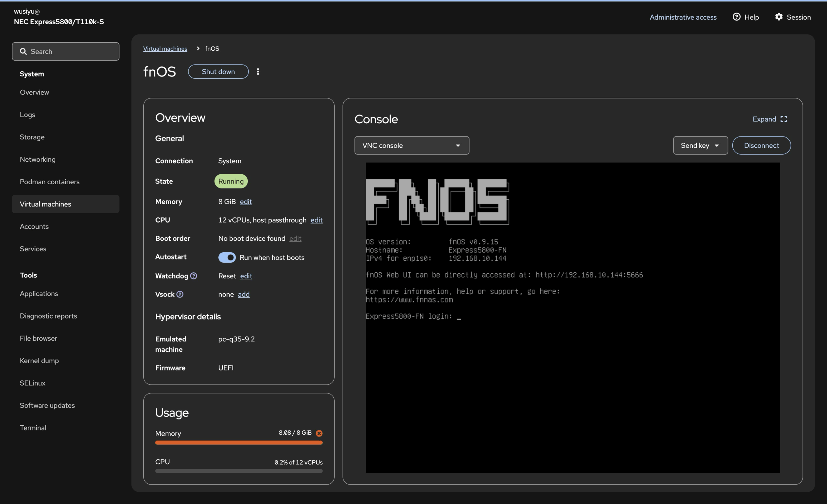Open the Podman containers page
The width and height of the screenshot is (827, 504).
point(49,181)
